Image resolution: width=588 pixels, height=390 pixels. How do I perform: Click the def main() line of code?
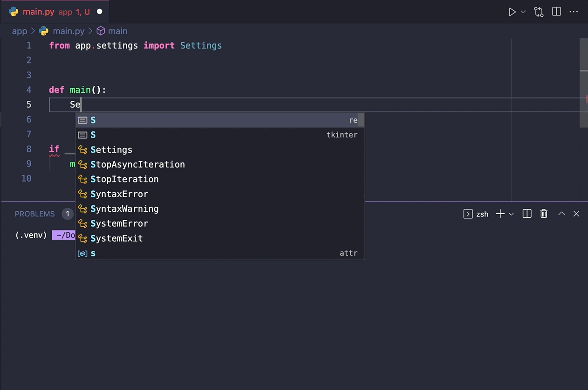tap(77, 90)
